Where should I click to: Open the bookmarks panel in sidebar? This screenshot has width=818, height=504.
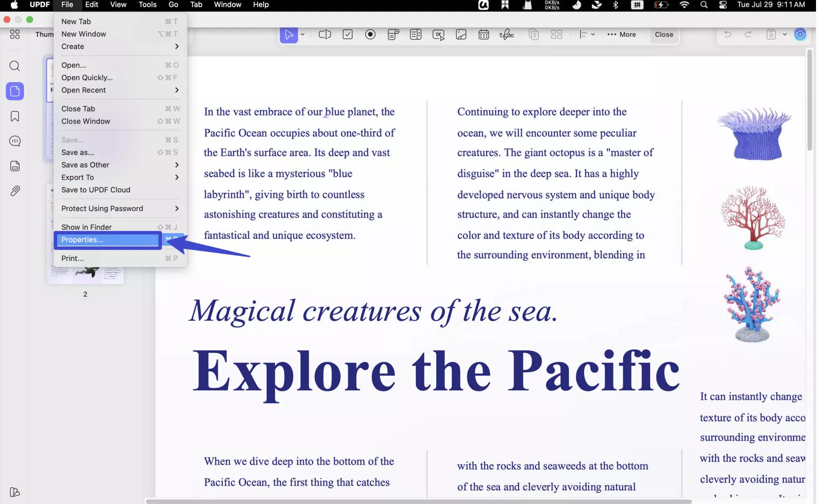[15, 116]
